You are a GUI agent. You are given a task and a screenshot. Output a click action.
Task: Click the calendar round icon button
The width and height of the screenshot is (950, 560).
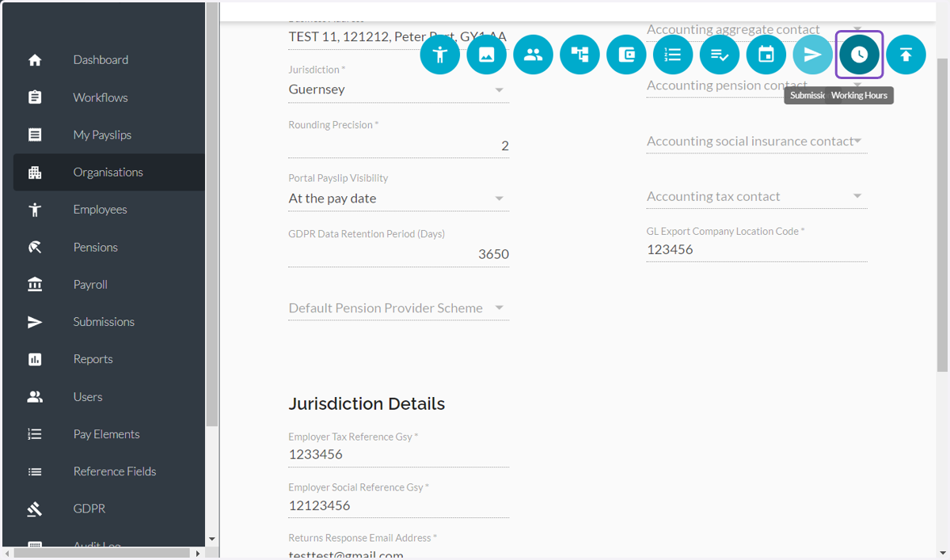[766, 55]
